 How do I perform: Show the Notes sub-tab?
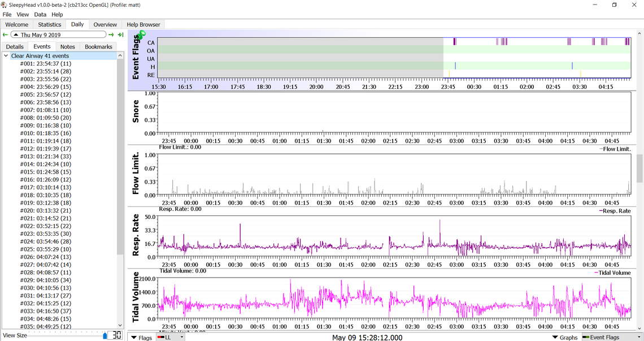click(67, 47)
